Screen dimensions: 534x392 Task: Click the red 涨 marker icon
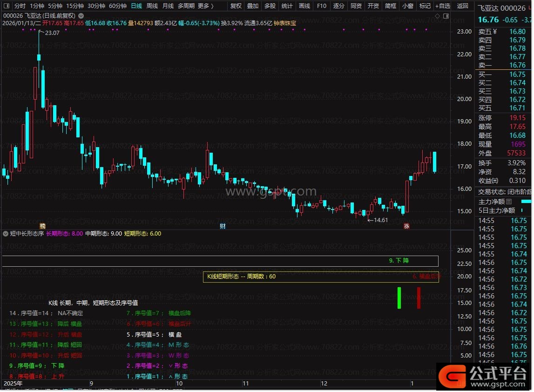406,226
